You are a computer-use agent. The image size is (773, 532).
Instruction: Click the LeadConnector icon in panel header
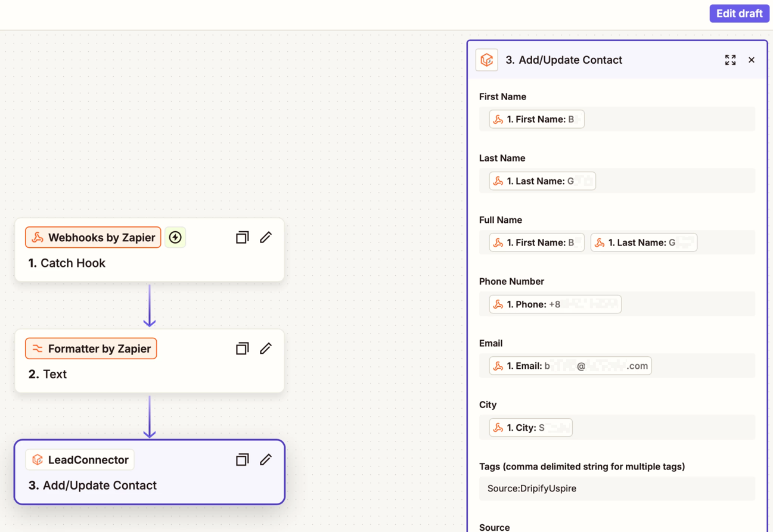(x=486, y=60)
